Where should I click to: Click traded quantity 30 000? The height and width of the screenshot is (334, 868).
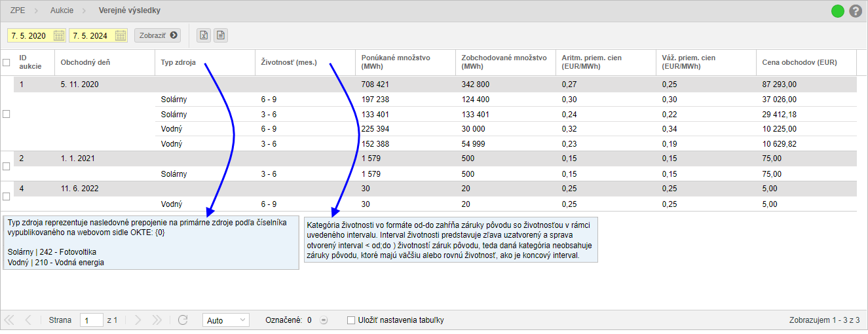point(474,129)
